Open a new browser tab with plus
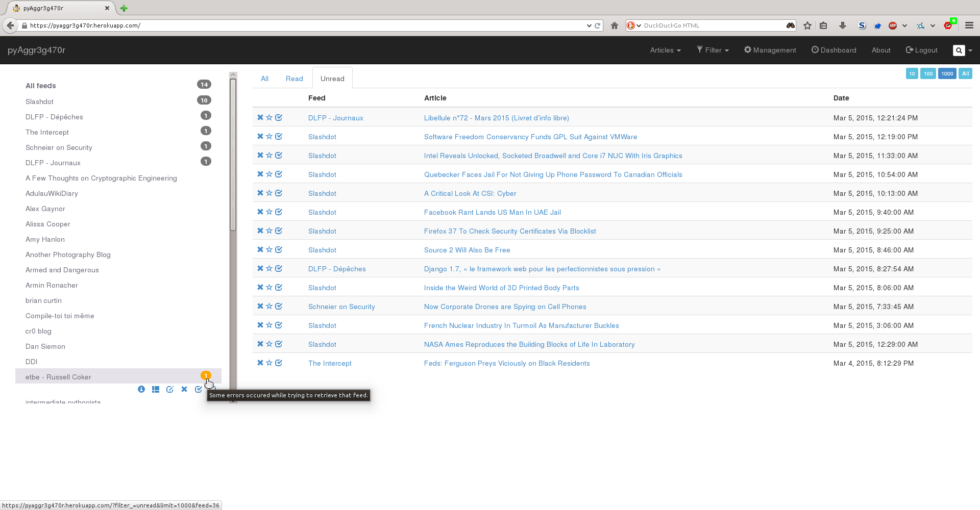The image size is (980, 510). 124,8
